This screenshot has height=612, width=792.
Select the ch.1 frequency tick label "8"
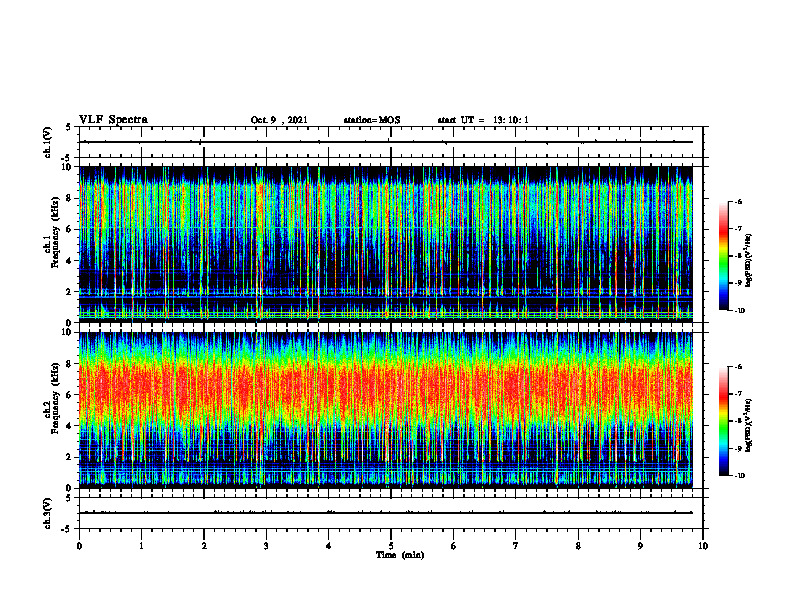point(70,198)
